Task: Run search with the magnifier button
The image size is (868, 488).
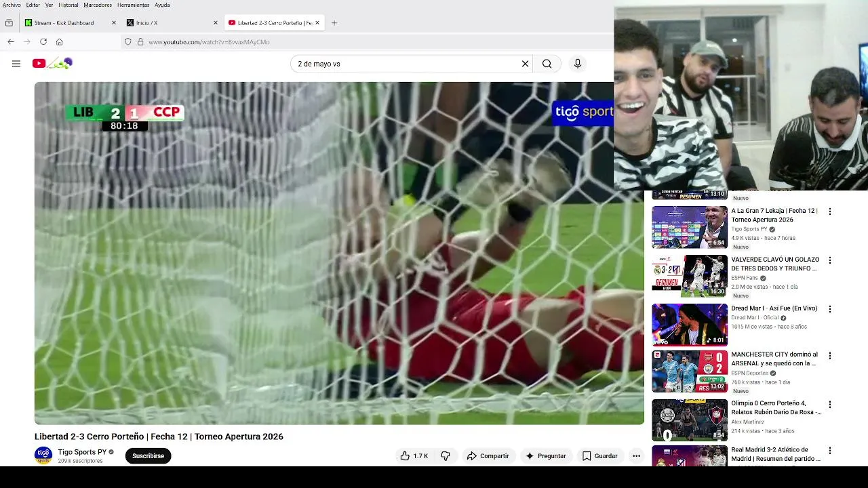Action: (547, 64)
